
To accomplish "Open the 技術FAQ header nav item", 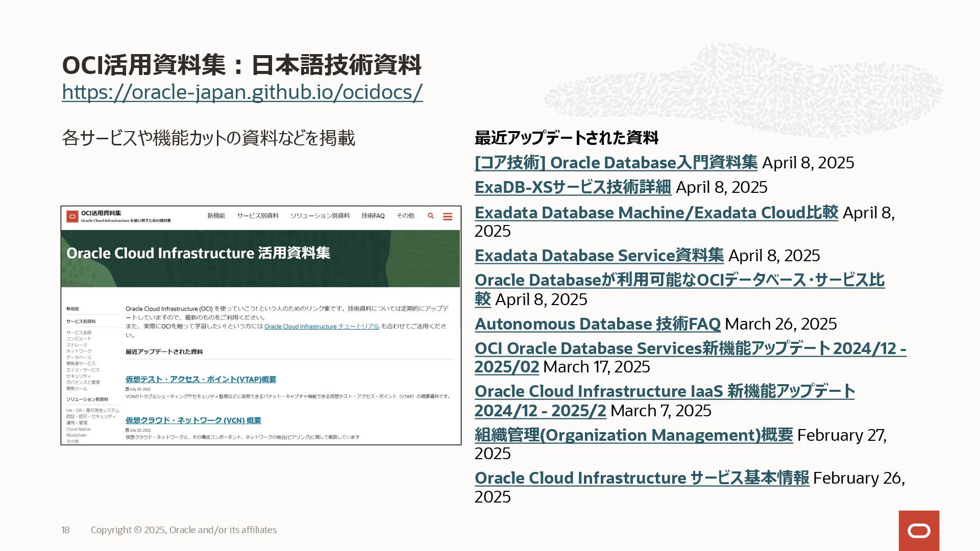I will pyautogui.click(x=373, y=216).
